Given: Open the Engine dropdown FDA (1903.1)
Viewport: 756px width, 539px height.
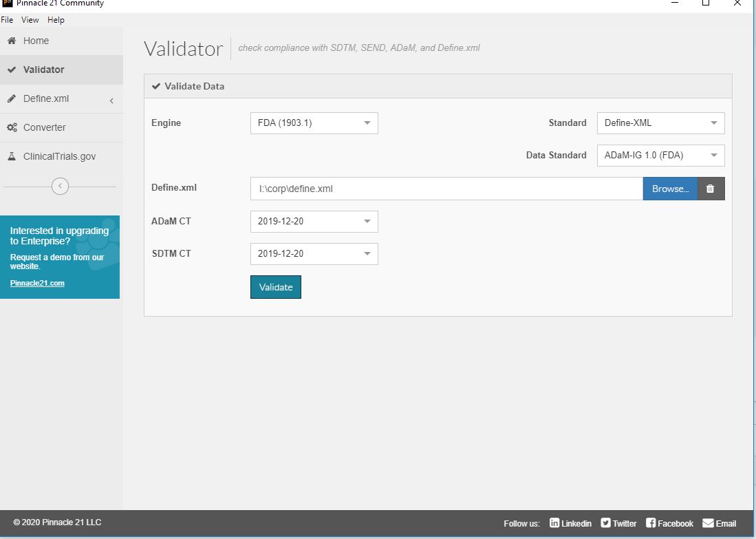Looking at the screenshot, I should (x=314, y=123).
